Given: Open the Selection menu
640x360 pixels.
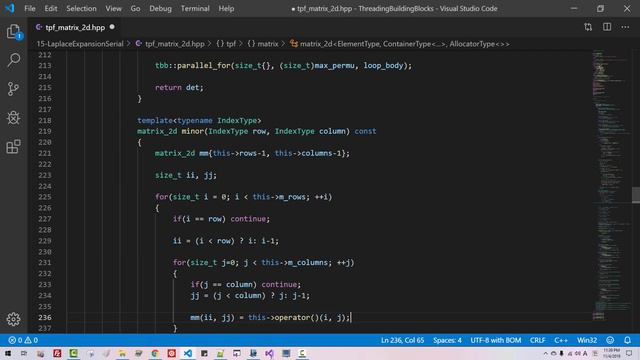Looking at the screenshot, I should pos(81,9).
